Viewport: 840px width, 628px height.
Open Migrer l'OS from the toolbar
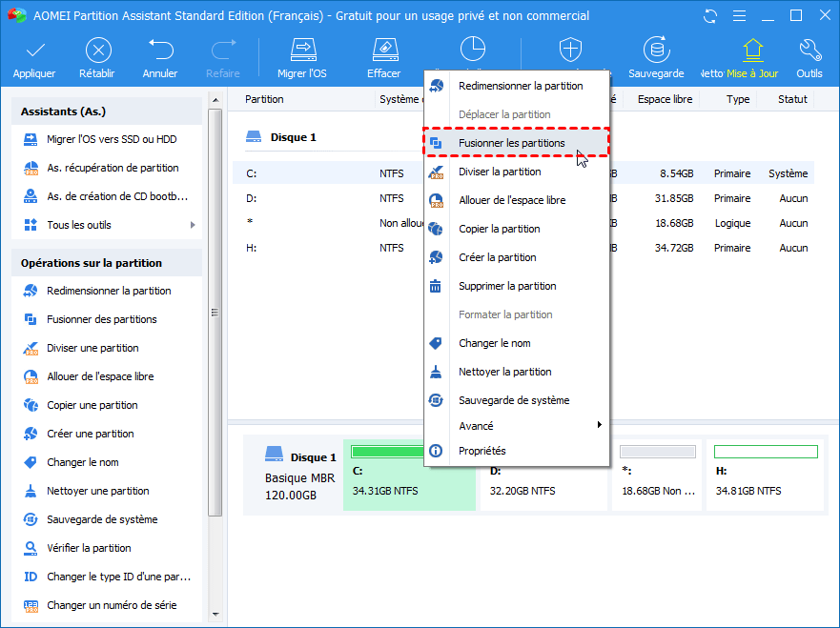(x=302, y=58)
